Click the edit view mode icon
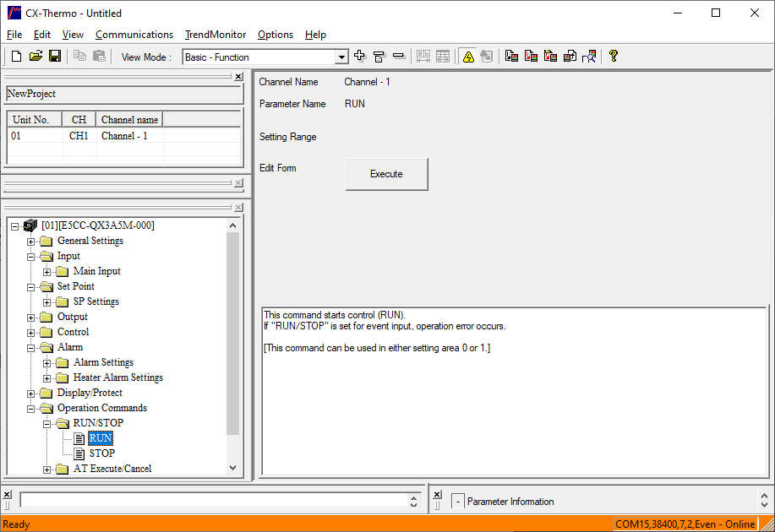 pyautogui.click(x=379, y=57)
